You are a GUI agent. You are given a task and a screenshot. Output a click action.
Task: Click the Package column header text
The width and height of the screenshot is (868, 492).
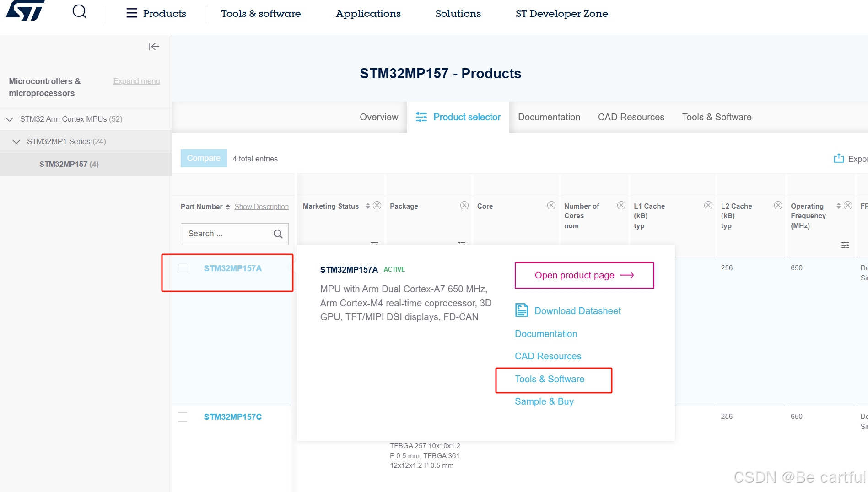(404, 206)
